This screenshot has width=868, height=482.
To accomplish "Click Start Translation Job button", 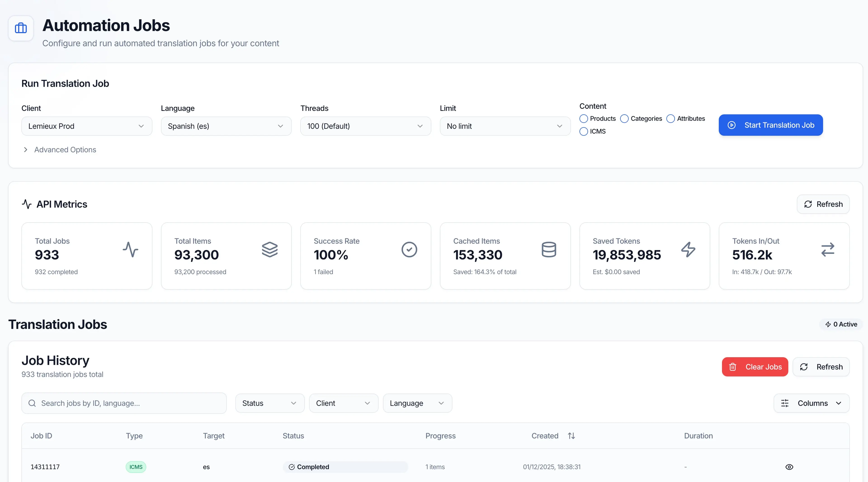I will point(771,125).
